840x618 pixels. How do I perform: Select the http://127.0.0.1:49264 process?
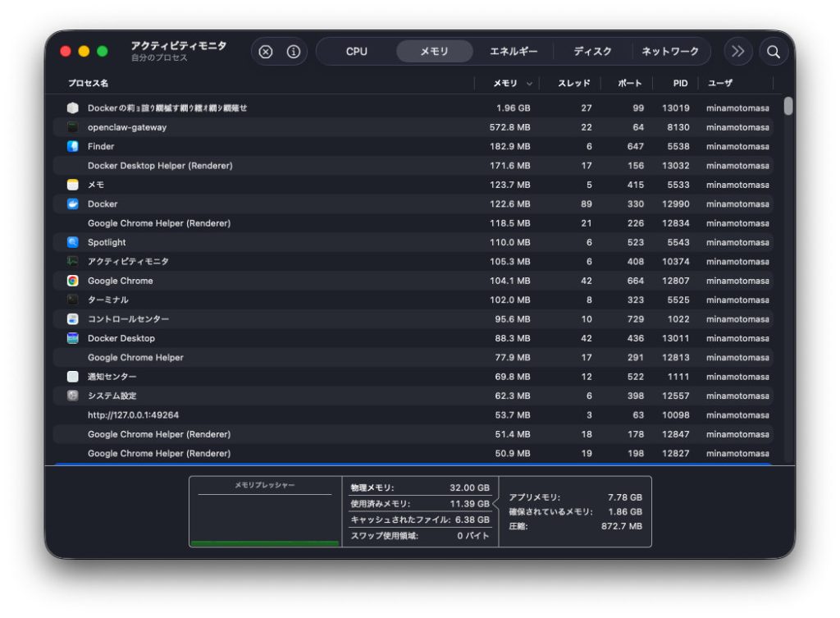pos(413,414)
